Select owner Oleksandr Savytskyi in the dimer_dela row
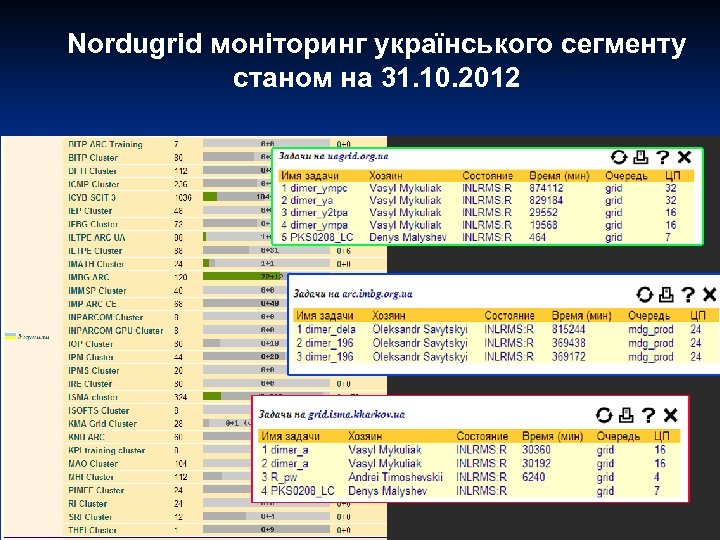 point(420,329)
